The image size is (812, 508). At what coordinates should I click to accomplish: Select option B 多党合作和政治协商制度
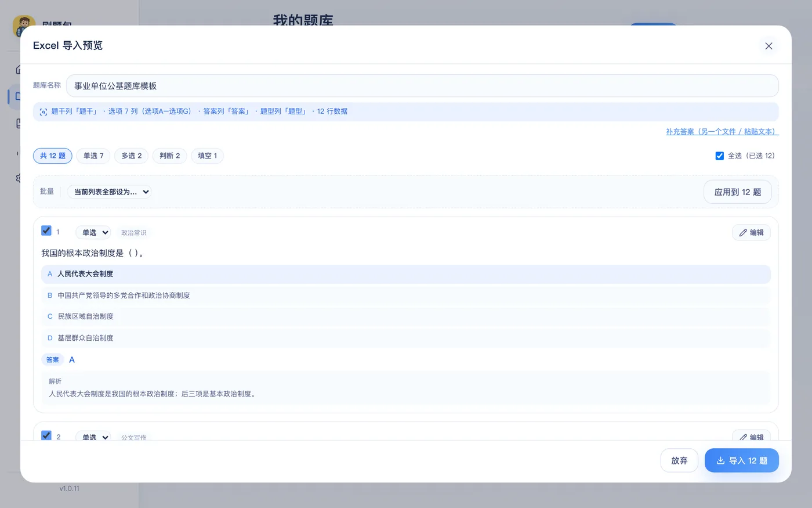pos(406,296)
